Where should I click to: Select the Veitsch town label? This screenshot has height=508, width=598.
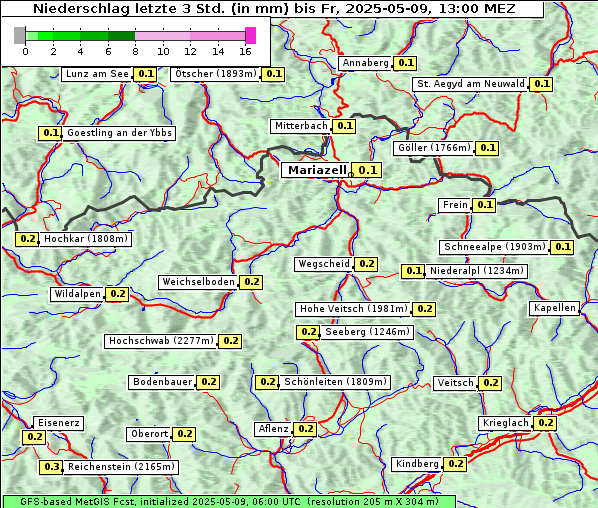pyautogui.click(x=455, y=383)
